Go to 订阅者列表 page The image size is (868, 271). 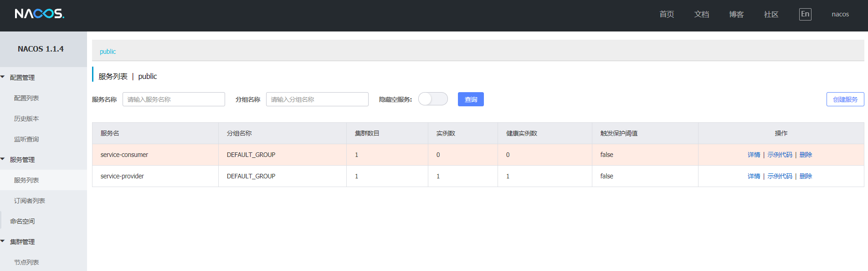(x=30, y=201)
